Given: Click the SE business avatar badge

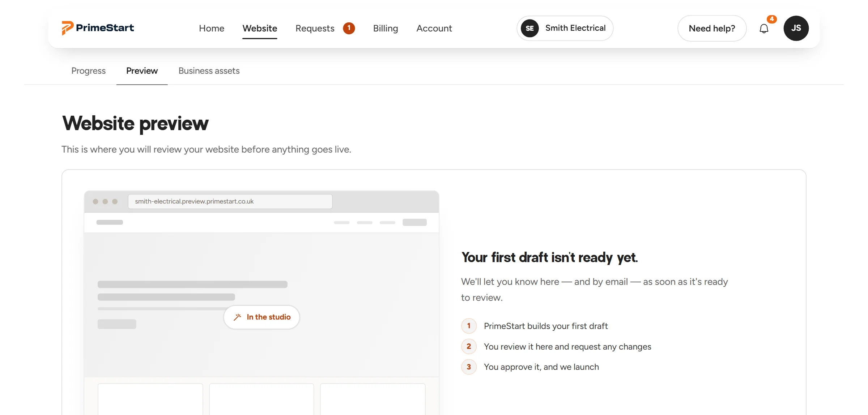Looking at the screenshot, I should pyautogui.click(x=530, y=28).
